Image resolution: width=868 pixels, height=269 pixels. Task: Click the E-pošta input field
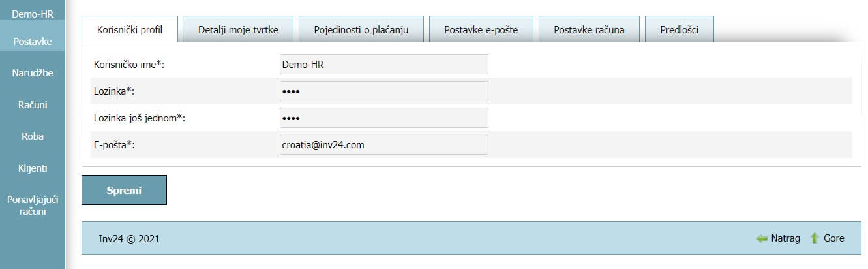[383, 144]
